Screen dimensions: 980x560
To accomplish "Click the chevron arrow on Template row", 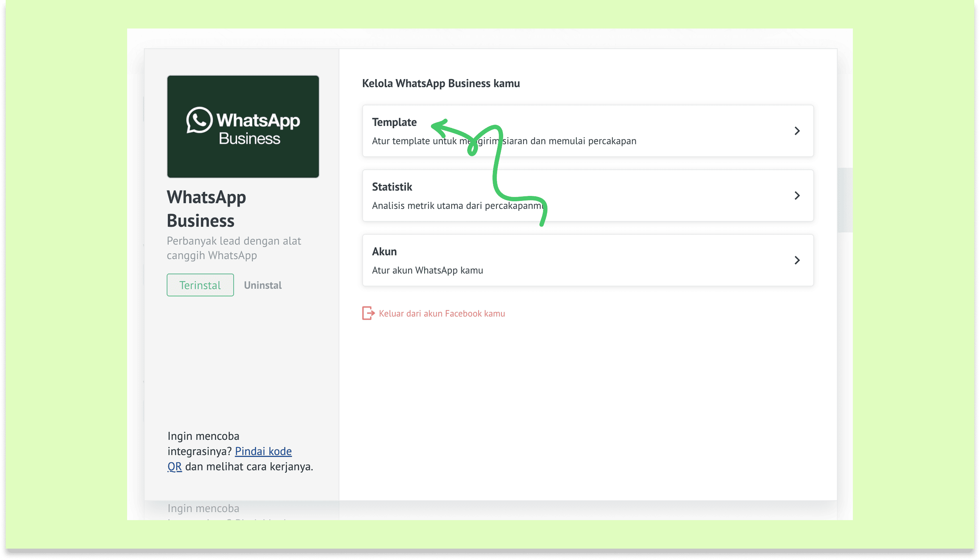I will (797, 131).
